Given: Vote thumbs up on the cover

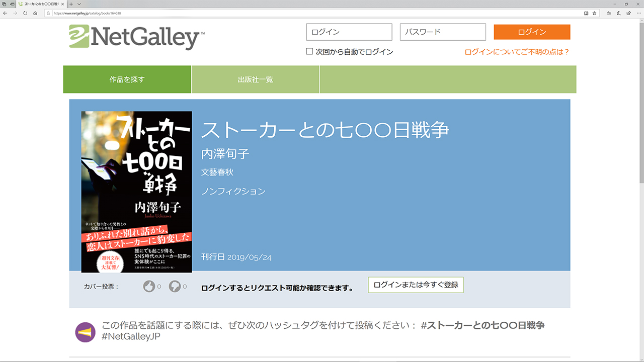Looking at the screenshot, I should pyautogui.click(x=149, y=287).
